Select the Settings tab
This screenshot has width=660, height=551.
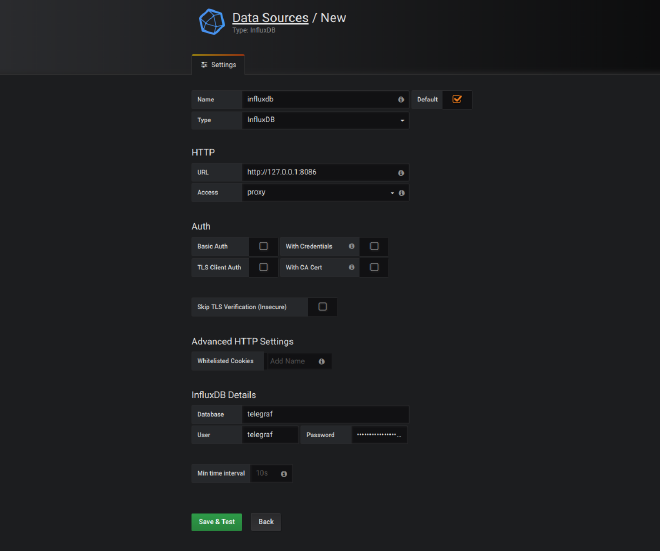point(218,64)
